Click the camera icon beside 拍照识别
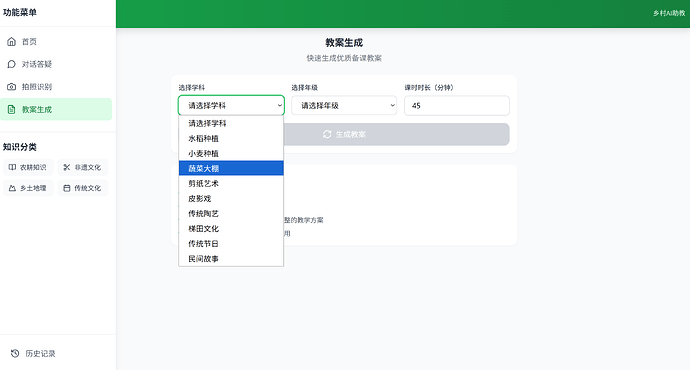Screen dimensions: 690x370 (11, 87)
